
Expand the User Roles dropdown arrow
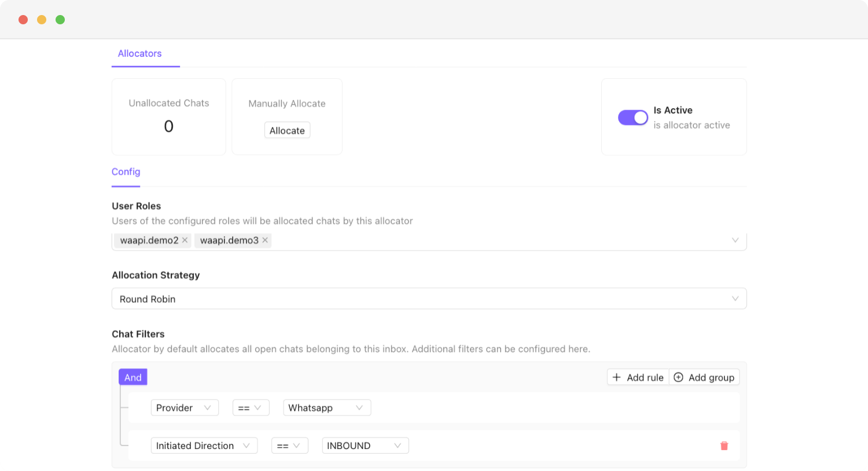point(735,240)
